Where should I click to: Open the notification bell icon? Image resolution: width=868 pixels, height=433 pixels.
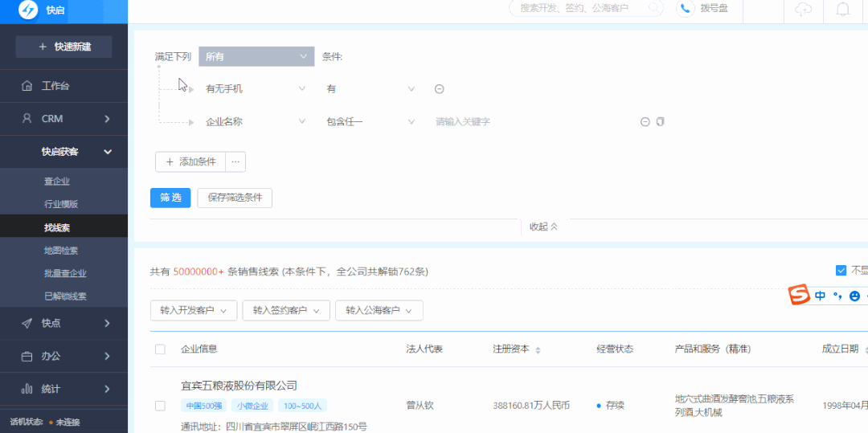(x=844, y=10)
